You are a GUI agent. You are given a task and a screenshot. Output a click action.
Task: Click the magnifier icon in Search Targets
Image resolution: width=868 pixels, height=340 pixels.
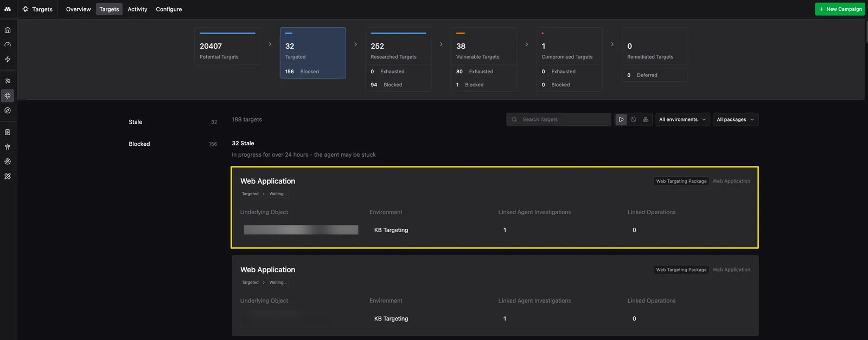(x=514, y=119)
